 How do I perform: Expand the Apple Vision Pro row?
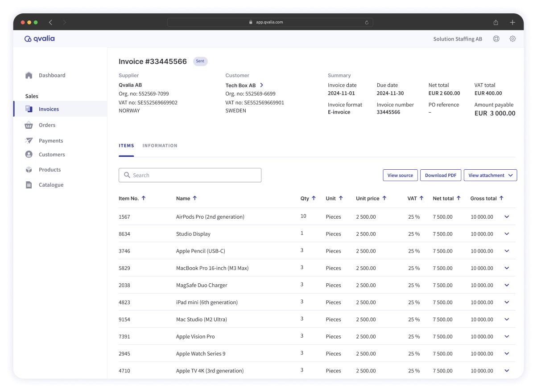pos(507,336)
